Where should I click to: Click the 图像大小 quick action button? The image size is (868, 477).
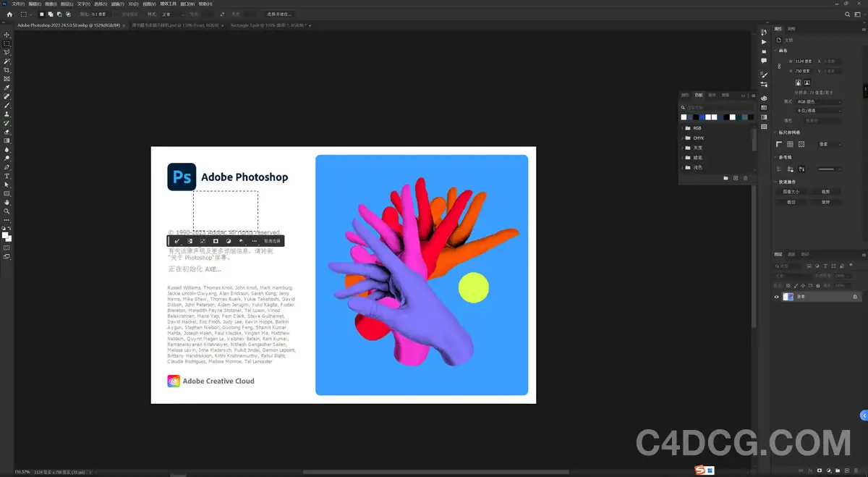click(x=792, y=192)
